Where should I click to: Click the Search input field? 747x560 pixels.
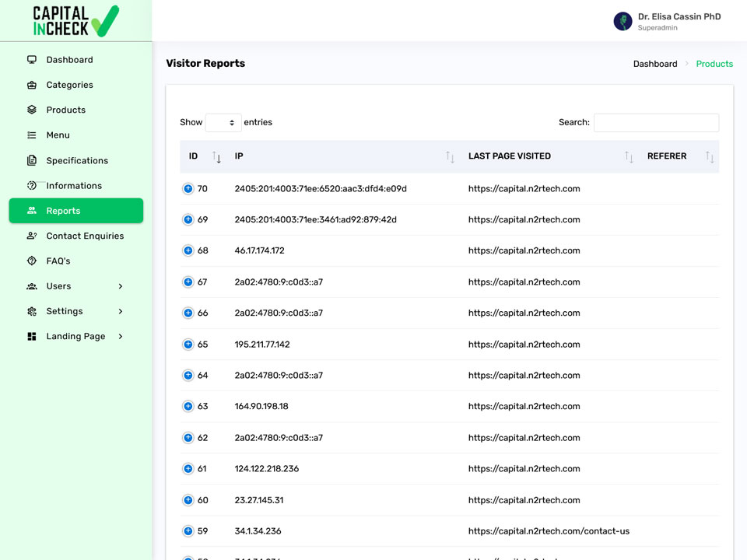pyautogui.click(x=656, y=122)
